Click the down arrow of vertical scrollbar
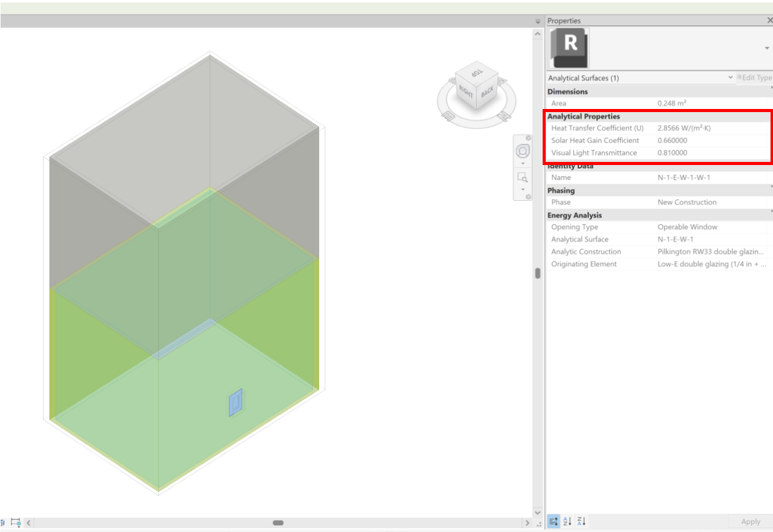This screenshot has width=773, height=532. (538, 513)
